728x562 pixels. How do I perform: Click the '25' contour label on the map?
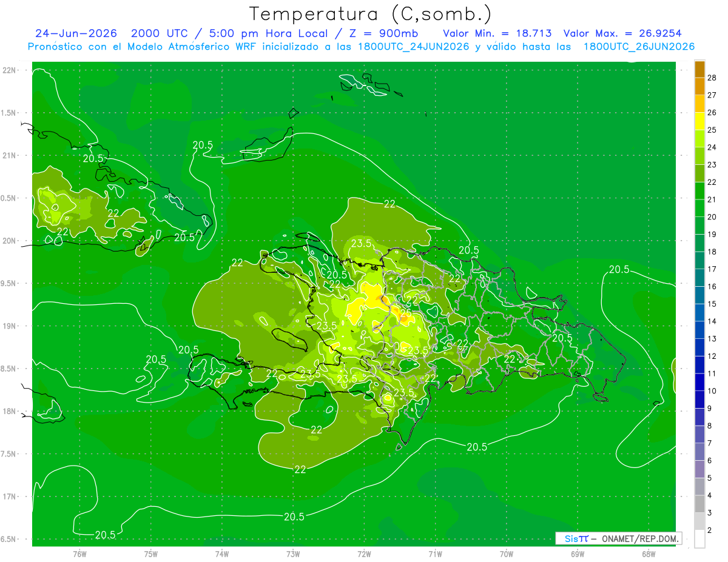405,313
